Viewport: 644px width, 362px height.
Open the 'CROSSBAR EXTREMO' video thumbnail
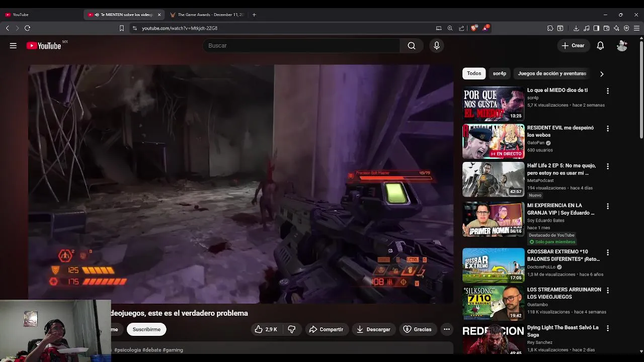[x=493, y=265]
